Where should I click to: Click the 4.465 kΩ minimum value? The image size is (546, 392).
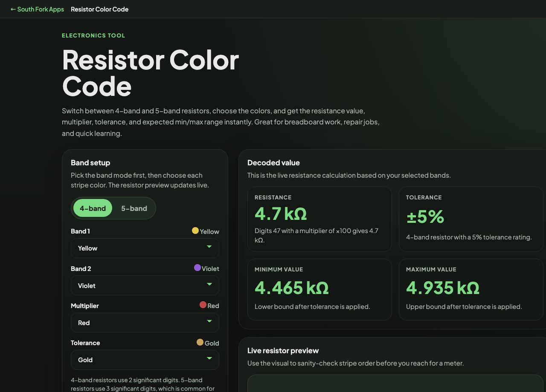point(292,288)
